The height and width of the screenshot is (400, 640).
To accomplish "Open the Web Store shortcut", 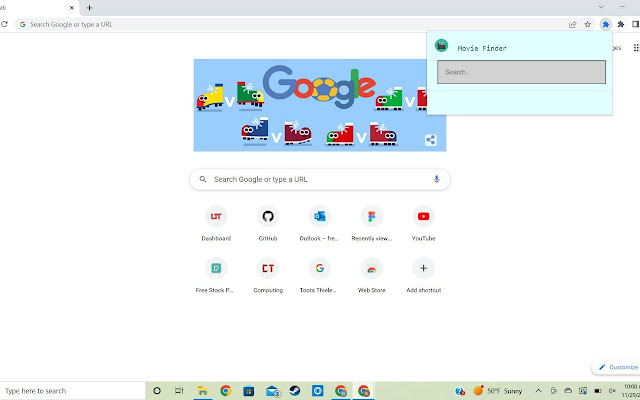I will pyautogui.click(x=371, y=276).
